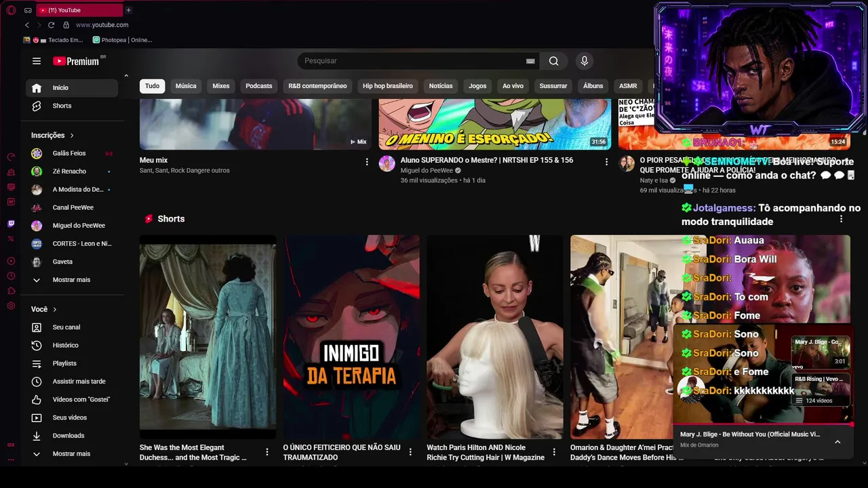Screen dimensions: 868x488
Task: Select the Hip hop brasileiro chip
Action: [388, 86]
